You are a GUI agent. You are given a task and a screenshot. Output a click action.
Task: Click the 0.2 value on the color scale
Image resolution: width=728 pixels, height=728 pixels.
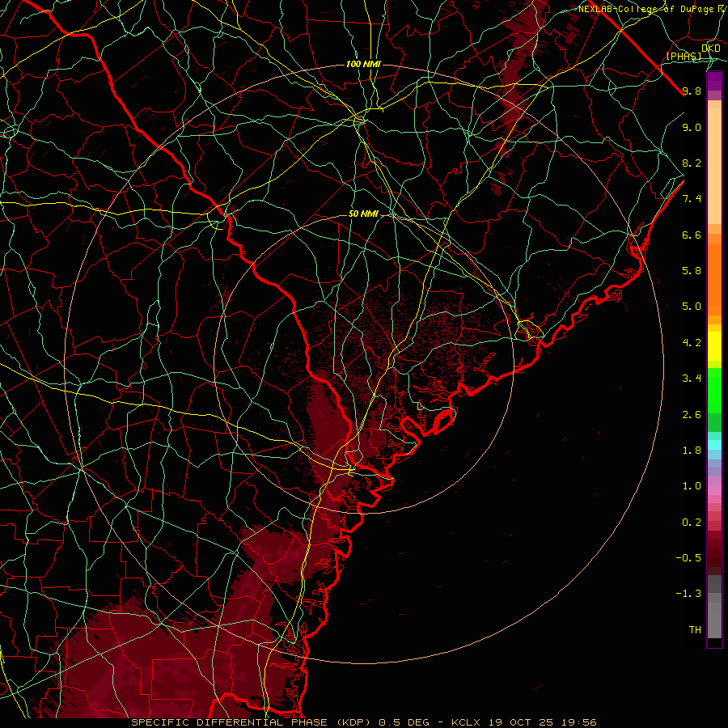pos(692,523)
